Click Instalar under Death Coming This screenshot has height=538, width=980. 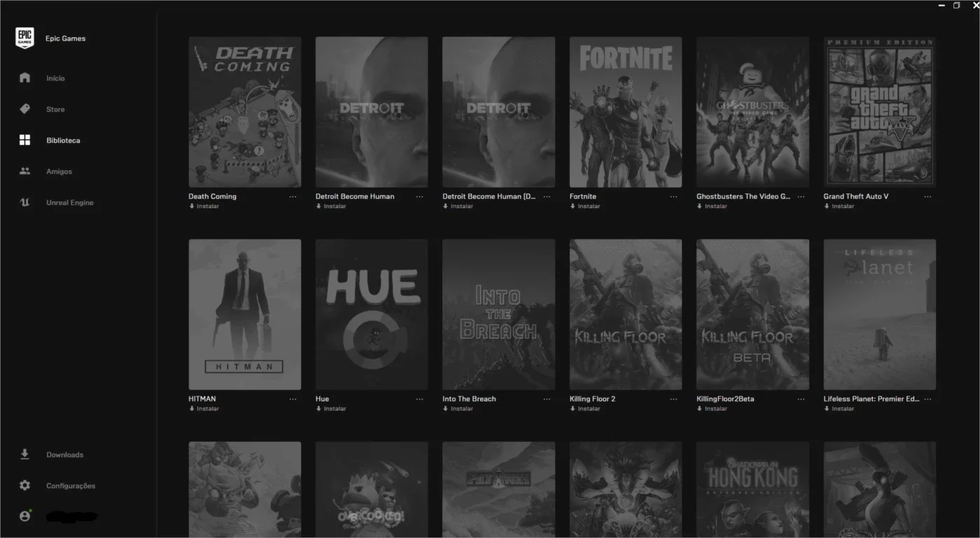coord(204,206)
